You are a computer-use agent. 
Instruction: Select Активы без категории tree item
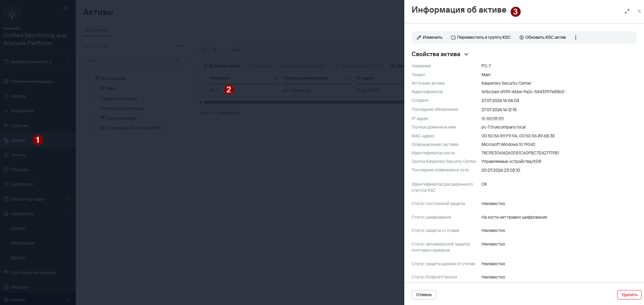point(122,108)
